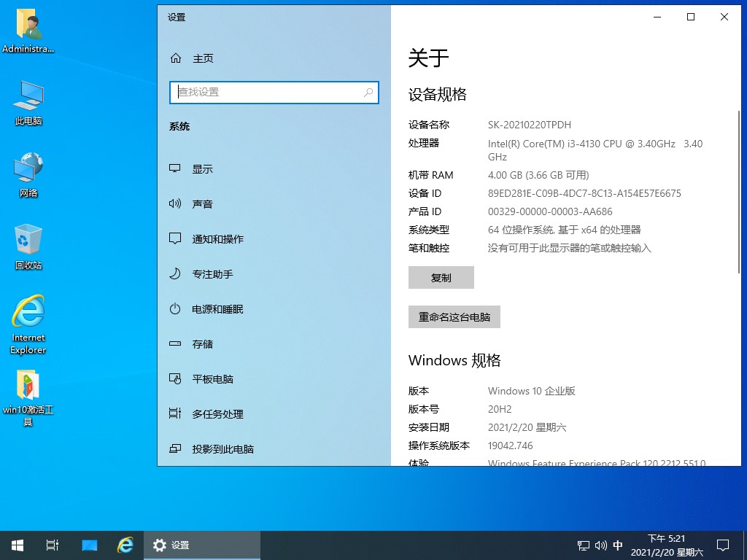Click the 版本号 value 20H2
The height and width of the screenshot is (560, 747).
click(x=500, y=409)
